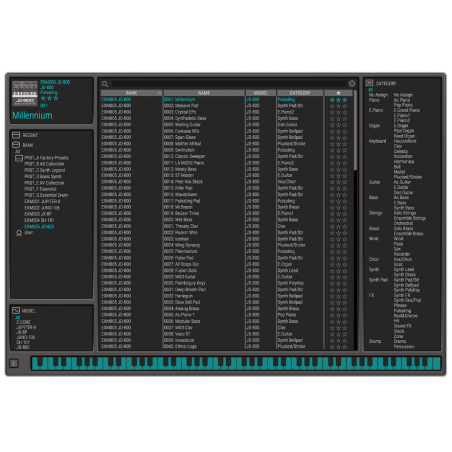Select the Organ main category group
Viewport: 452px width, 452px height.
(374, 126)
